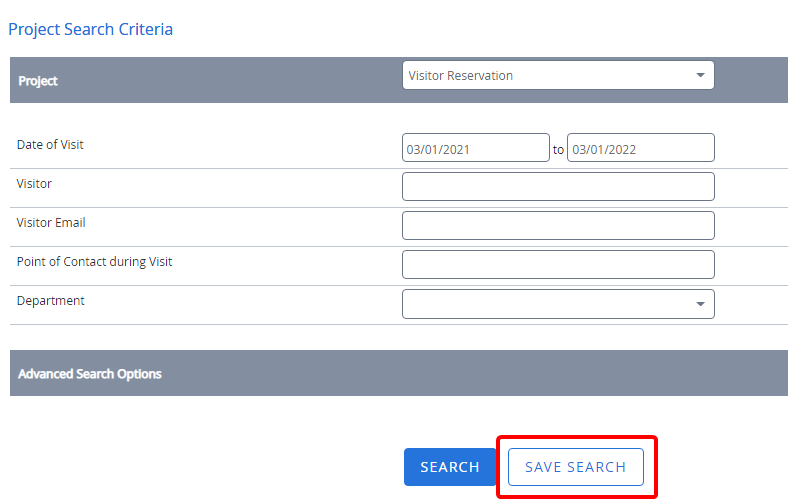Click the Date of Visit start field
Image resolution: width=788 pixels, height=499 pixels.
tap(476, 149)
